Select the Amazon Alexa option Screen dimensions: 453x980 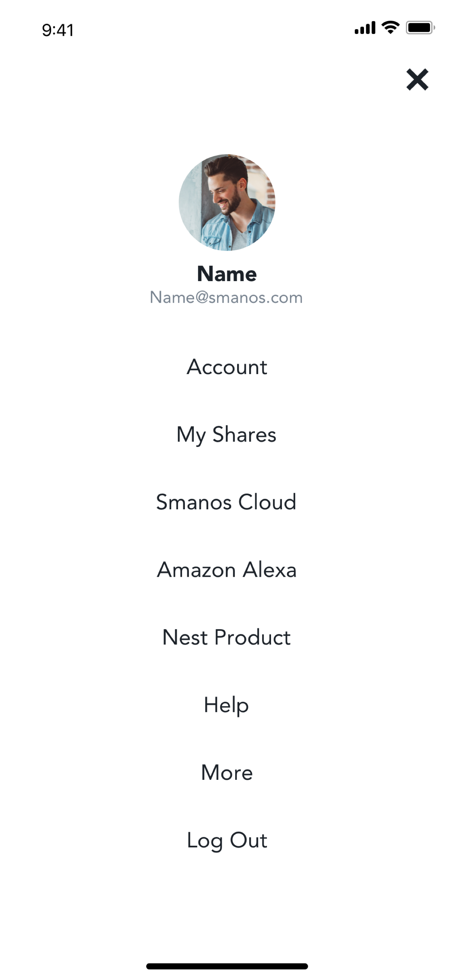coord(226,569)
